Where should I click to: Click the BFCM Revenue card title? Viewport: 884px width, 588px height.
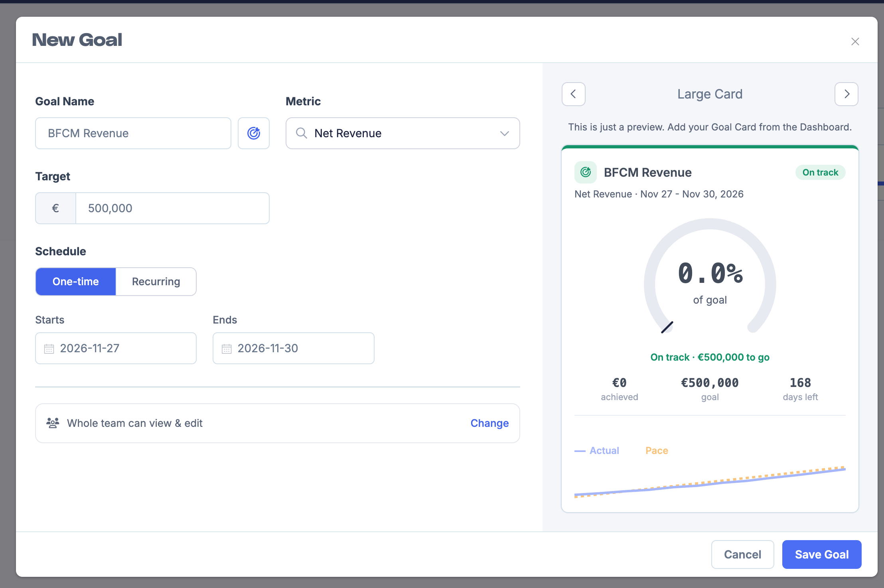click(648, 172)
